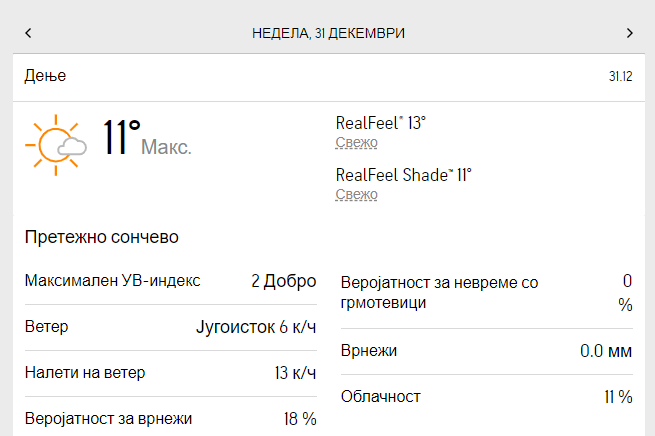This screenshot has height=436, width=655.
Task: Select the Облачност 11 % row
Action: [x=487, y=397]
